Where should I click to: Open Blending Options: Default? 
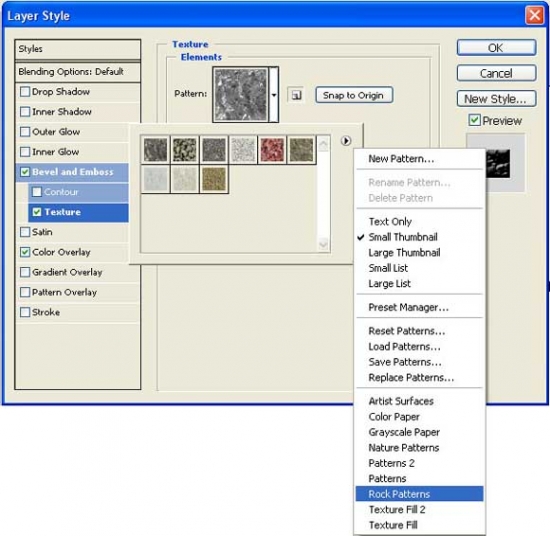click(x=78, y=72)
